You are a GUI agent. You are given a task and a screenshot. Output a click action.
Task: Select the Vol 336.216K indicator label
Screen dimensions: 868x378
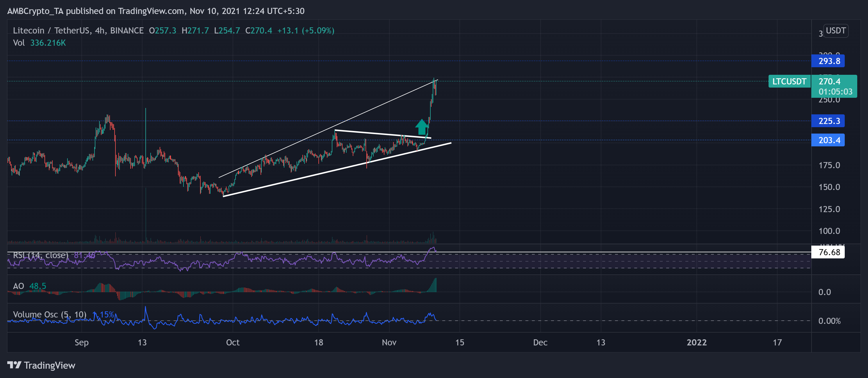click(x=40, y=43)
